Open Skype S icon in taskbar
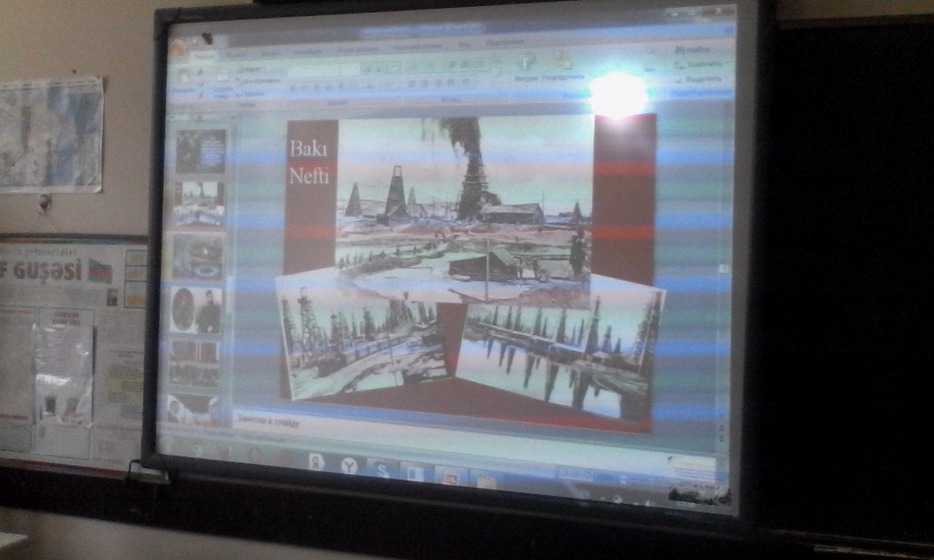Viewport: 934px width, 560px height. point(382,470)
